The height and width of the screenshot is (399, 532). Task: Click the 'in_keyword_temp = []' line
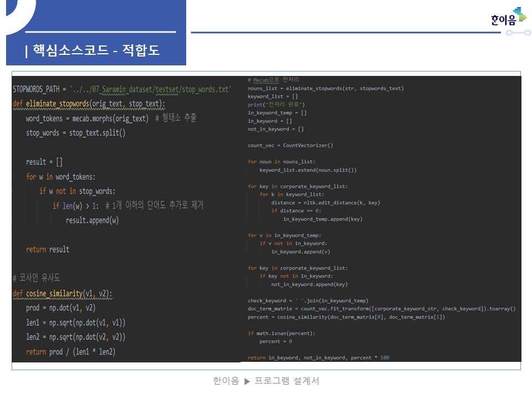pos(277,112)
